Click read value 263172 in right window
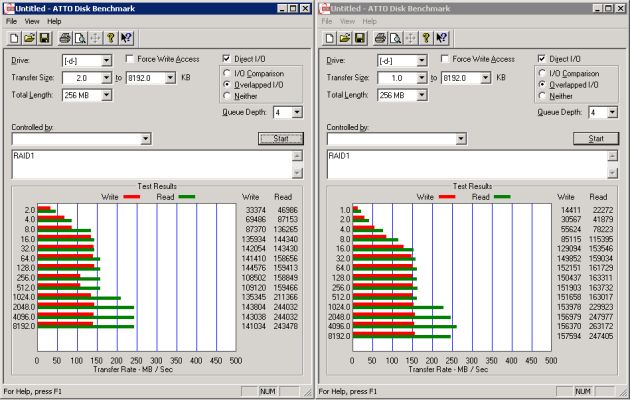 click(x=601, y=327)
